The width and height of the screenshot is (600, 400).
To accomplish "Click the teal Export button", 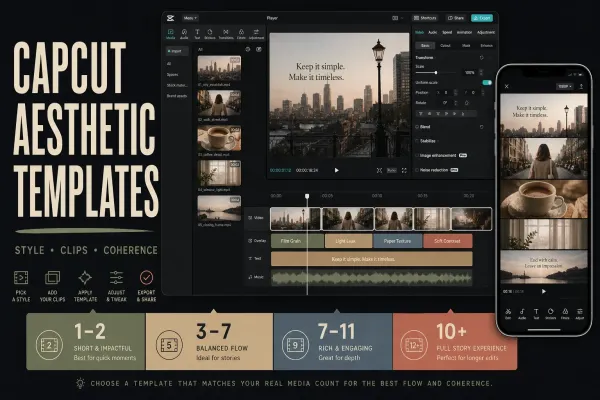I will (482, 18).
